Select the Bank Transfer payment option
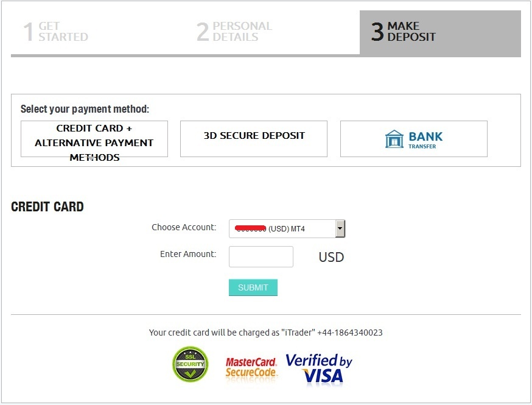Image resolution: width=532 pixels, height=405 pixels. 414,139
